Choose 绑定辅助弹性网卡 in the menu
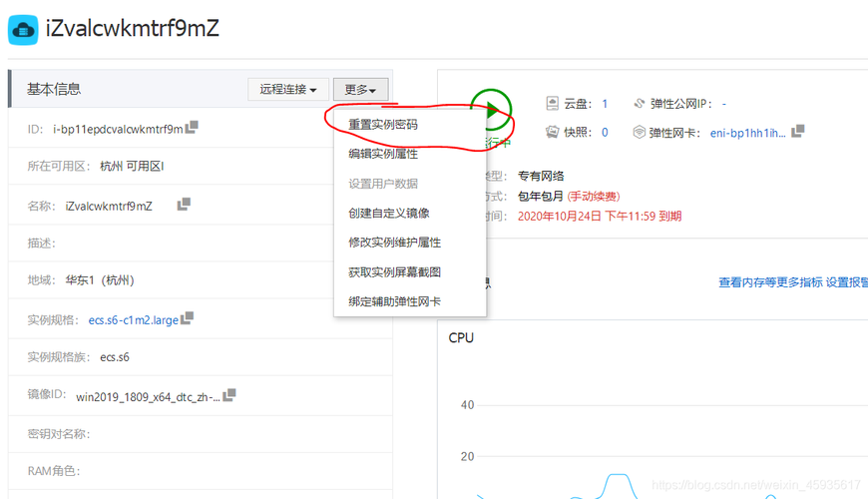The height and width of the screenshot is (499, 868). 394,301
